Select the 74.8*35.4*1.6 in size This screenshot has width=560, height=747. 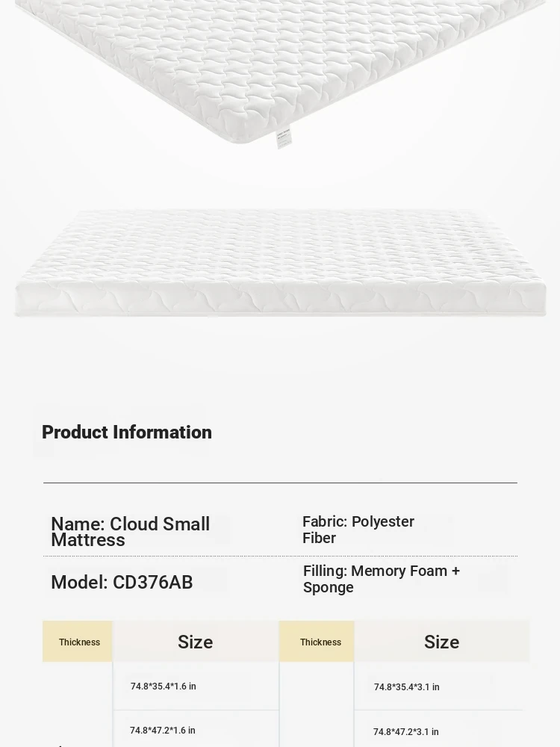pyautogui.click(x=164, y=686)
